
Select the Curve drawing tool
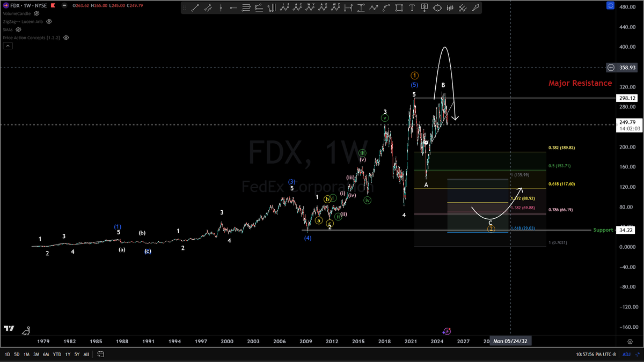386,8
